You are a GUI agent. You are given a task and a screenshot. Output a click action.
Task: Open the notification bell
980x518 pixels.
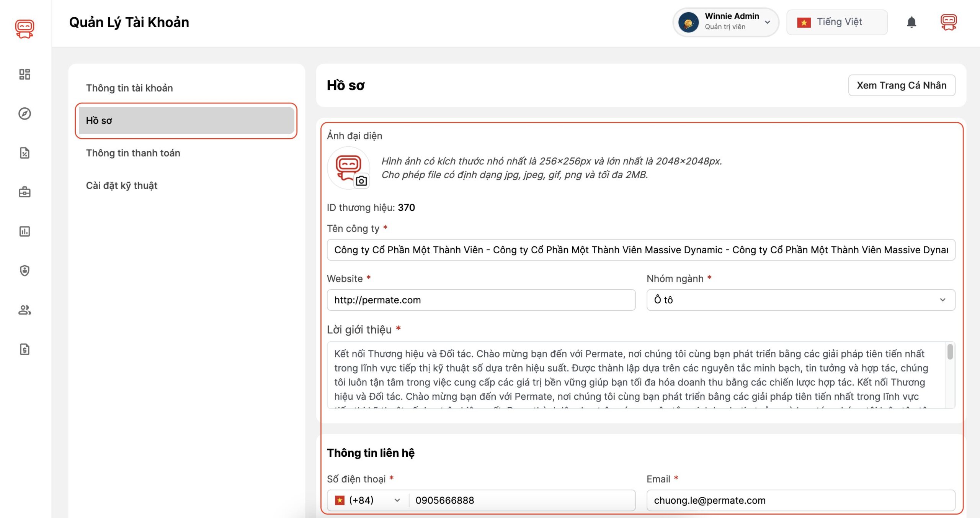(x=911, y=22)
